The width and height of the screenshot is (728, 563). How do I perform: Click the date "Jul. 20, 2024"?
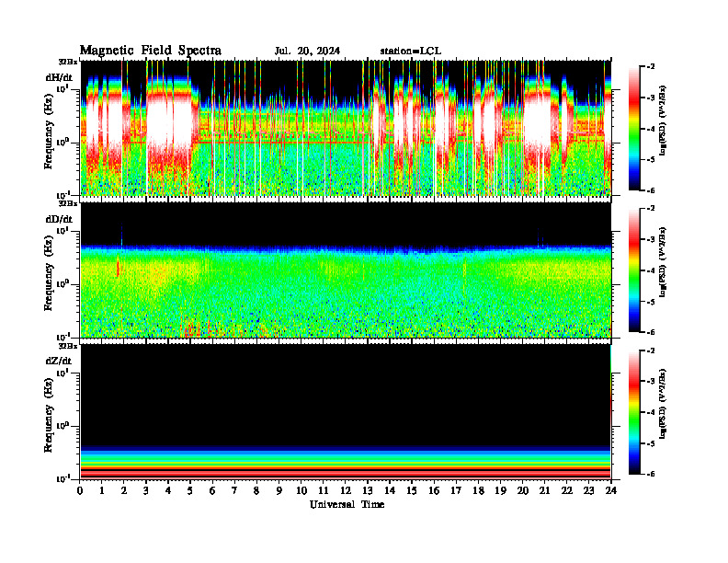point(307,52)
